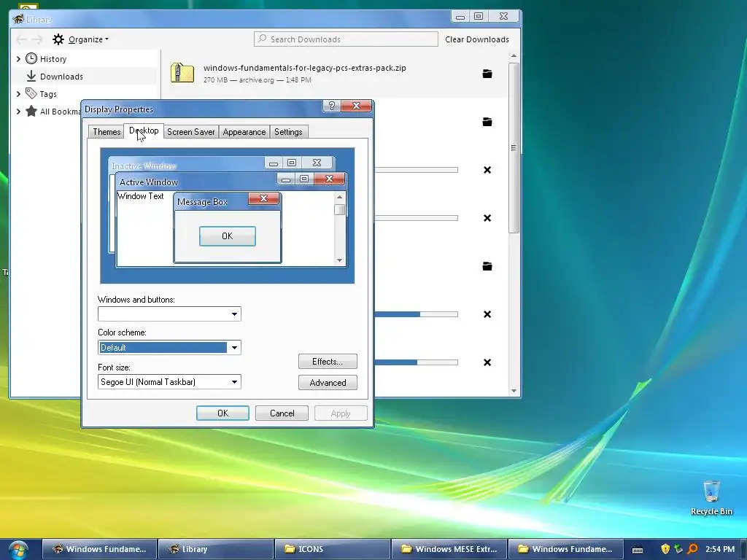Viewport: 747px width, 560px height.
Task: Click the Library vertical scrollbar thumb
Action: [x=514, y=147]
